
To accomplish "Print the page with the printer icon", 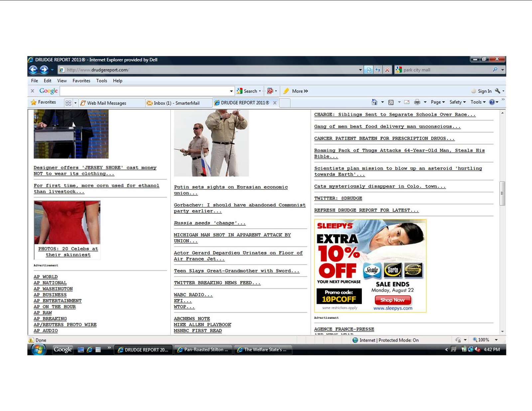I will coord(417,102).
